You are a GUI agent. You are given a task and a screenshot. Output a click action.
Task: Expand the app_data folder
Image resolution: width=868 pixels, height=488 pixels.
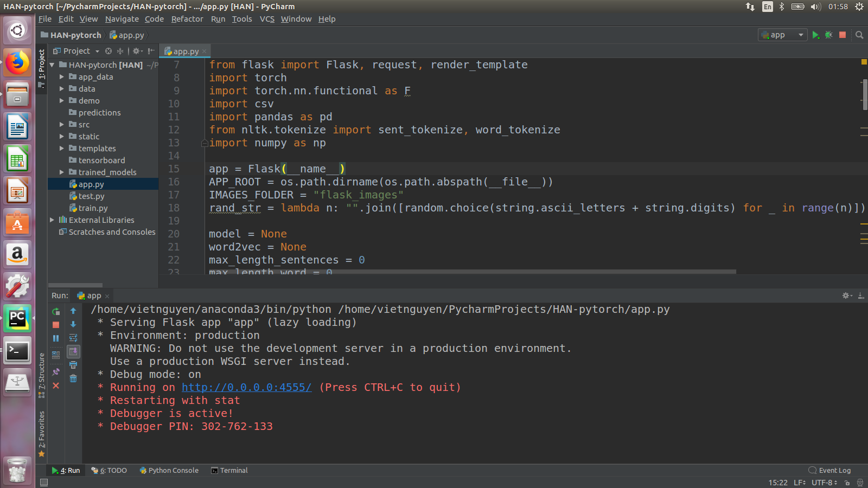pyautogui.click(x=62, y=77)
